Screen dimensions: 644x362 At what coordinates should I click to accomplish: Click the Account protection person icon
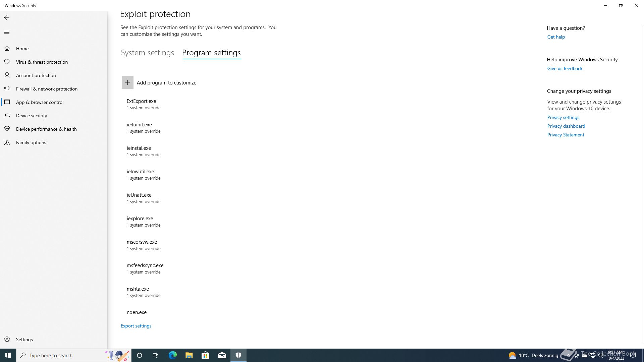tap(7, 75)
